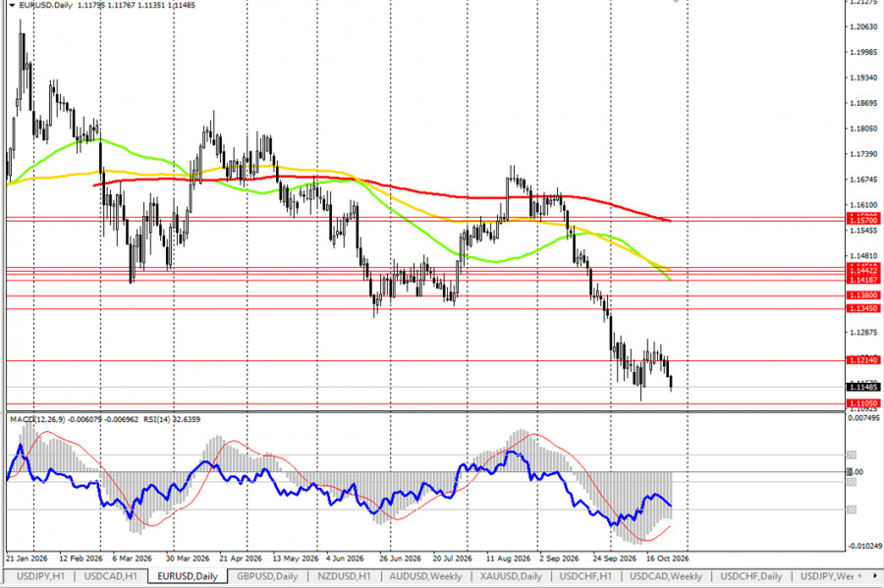The width and height of the screenshot is (884, 588).
Task: Click the 4 Jun 2026 date label
Action: (345, 559)
